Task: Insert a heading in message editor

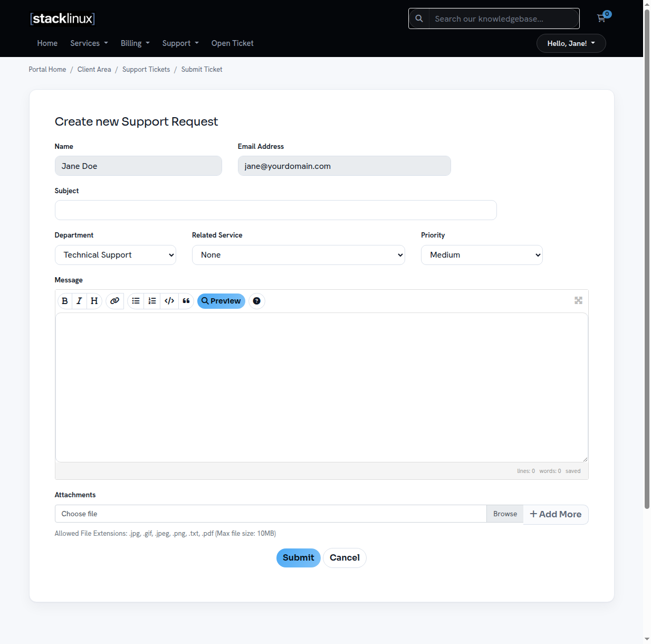Action: [94, 301]
